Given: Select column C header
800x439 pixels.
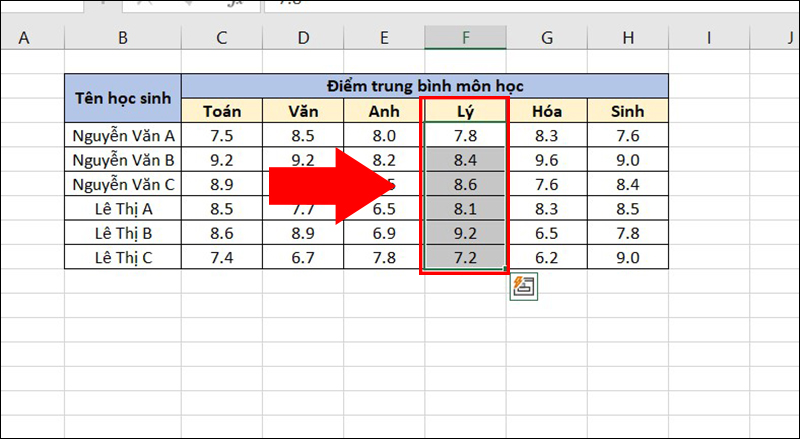Looking at the screenshot, I should click(222, 38).
